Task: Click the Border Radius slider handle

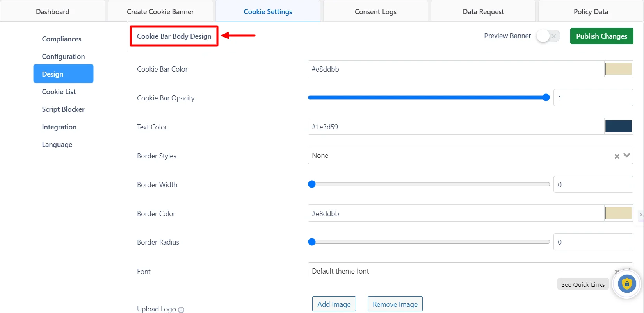Action: coord(312,242)
